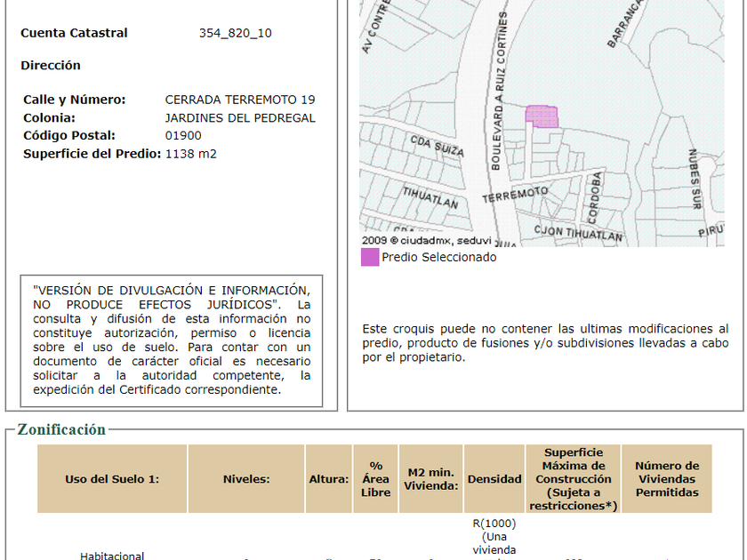Click the Cuenta Catastral value 354_820_10
Screen dimensions: 747x560
coord(236,33)
